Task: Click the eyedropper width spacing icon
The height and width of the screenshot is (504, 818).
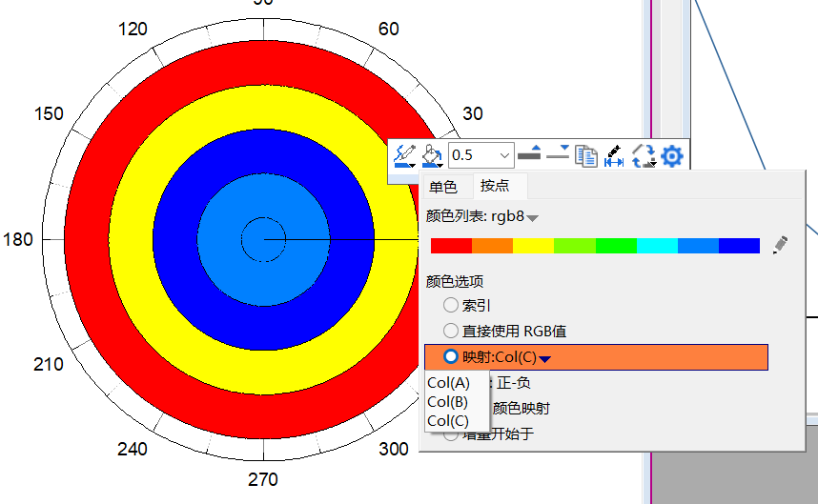Action: click(614, 155)
